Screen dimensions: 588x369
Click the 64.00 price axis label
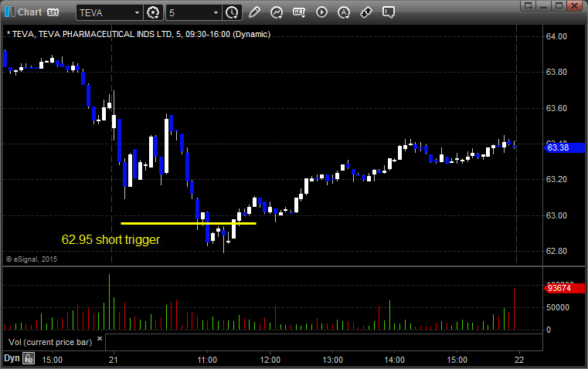[x=556, y=36]
